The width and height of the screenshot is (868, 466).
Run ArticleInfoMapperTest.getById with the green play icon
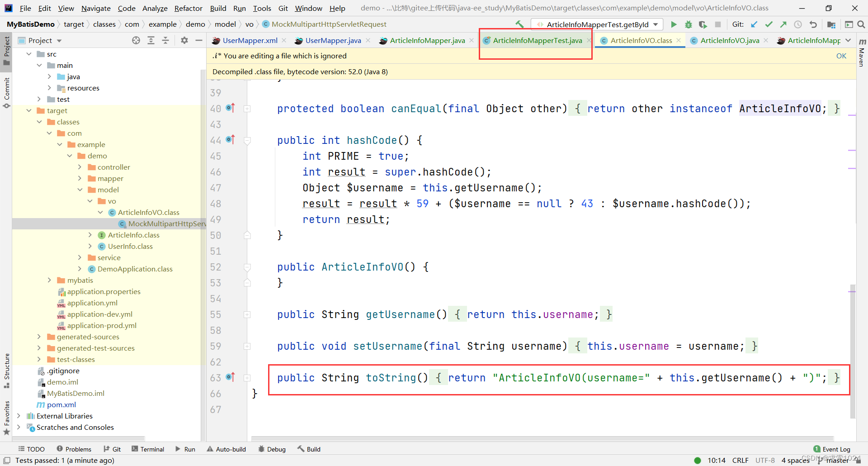pyautogui.click(x=674, y=24)
